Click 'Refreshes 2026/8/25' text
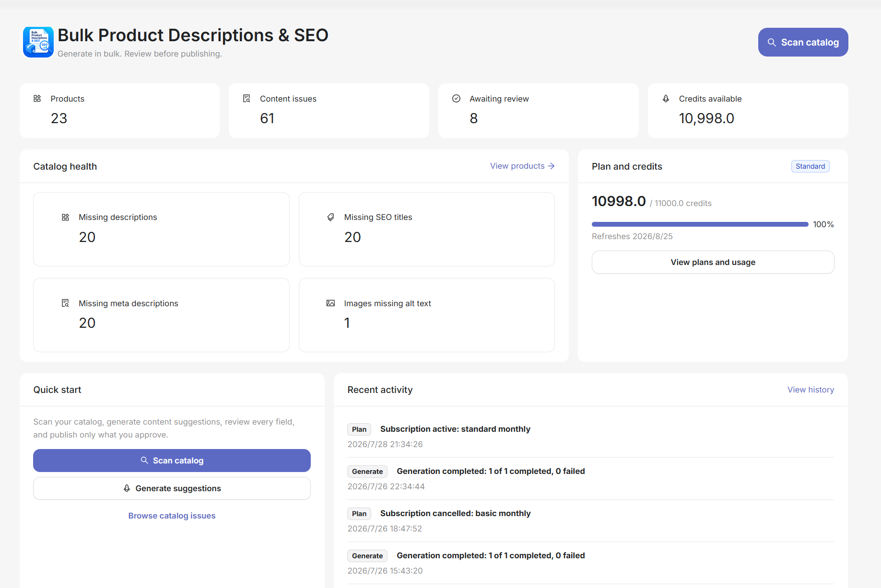Screen dimensions: 881x588 coord(632,236)
